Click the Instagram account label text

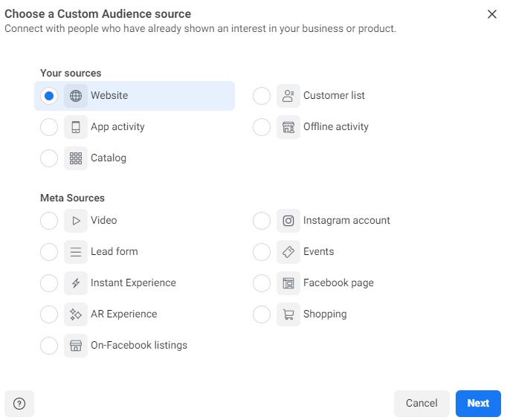[346, 221]
